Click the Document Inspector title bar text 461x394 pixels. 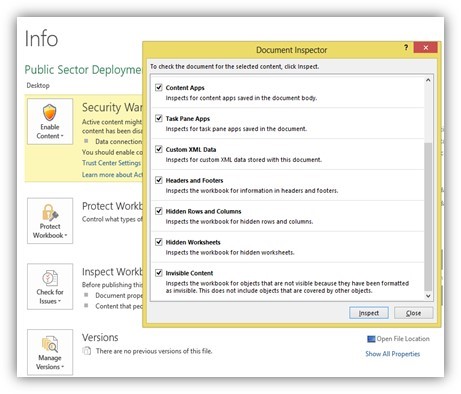[x=291, y=50]
